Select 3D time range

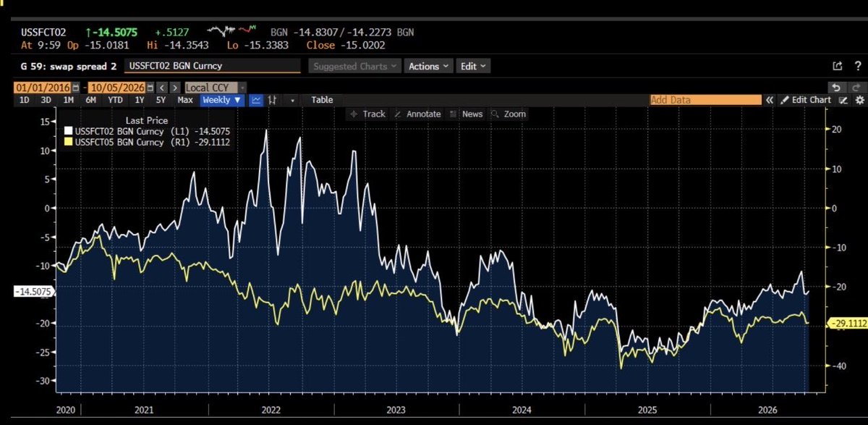[x=46, y=100]
